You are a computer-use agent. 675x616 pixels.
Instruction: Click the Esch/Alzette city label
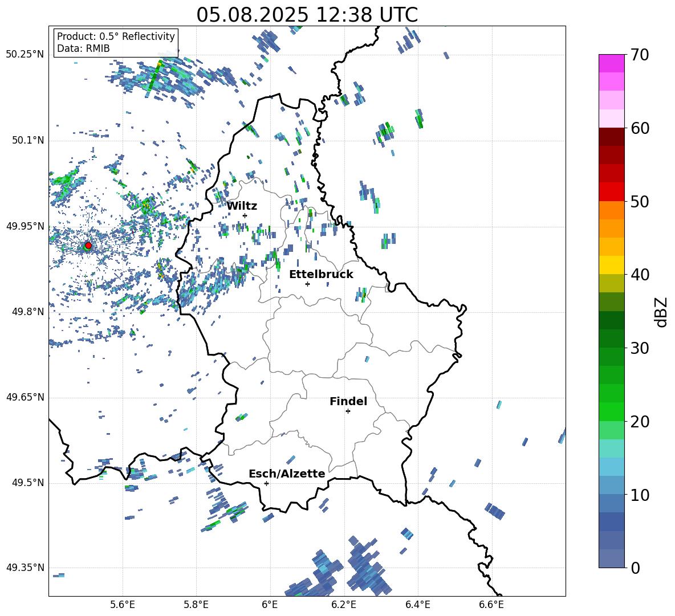[287, 474]
